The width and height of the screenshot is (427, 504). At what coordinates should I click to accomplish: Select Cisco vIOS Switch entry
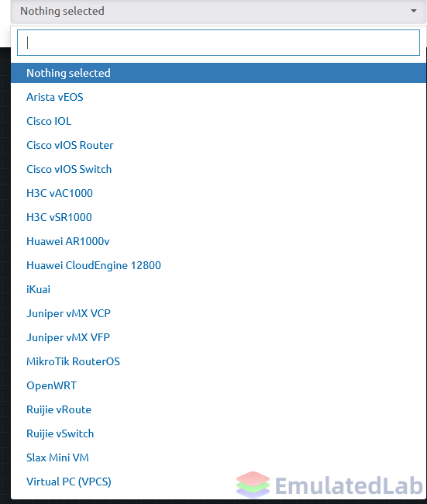219,169
